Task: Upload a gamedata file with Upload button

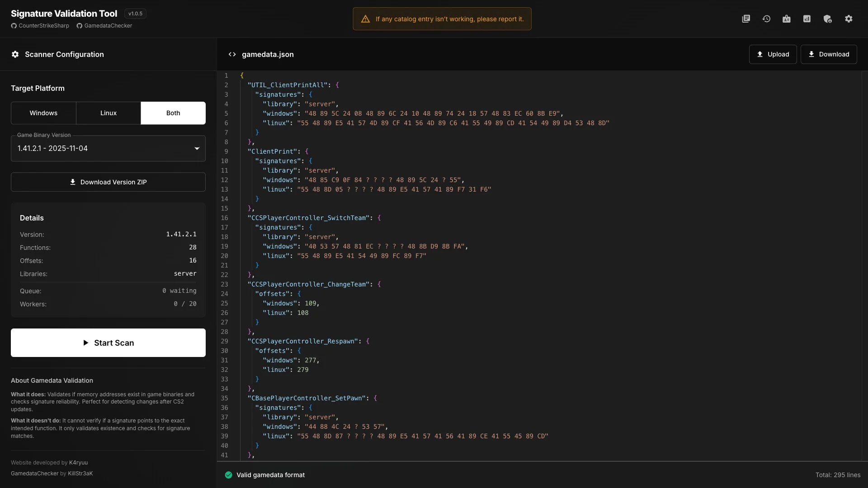Action: (773, 54)
